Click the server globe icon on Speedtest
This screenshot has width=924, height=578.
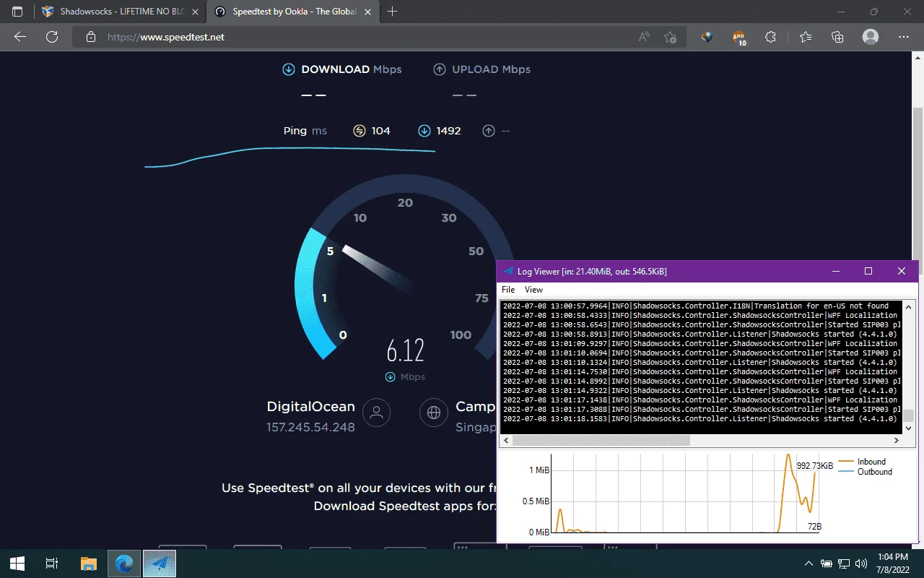point(434,413)
